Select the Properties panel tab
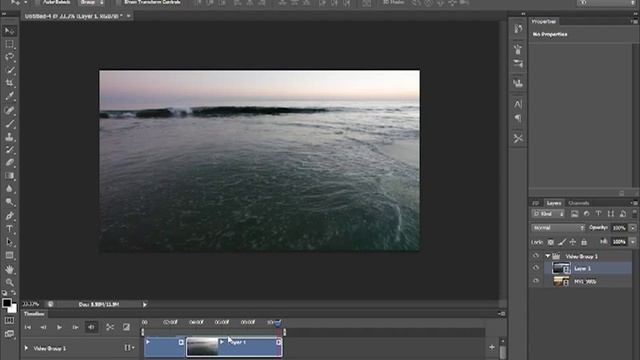This screenshot has height=360, width=640. 543,21
